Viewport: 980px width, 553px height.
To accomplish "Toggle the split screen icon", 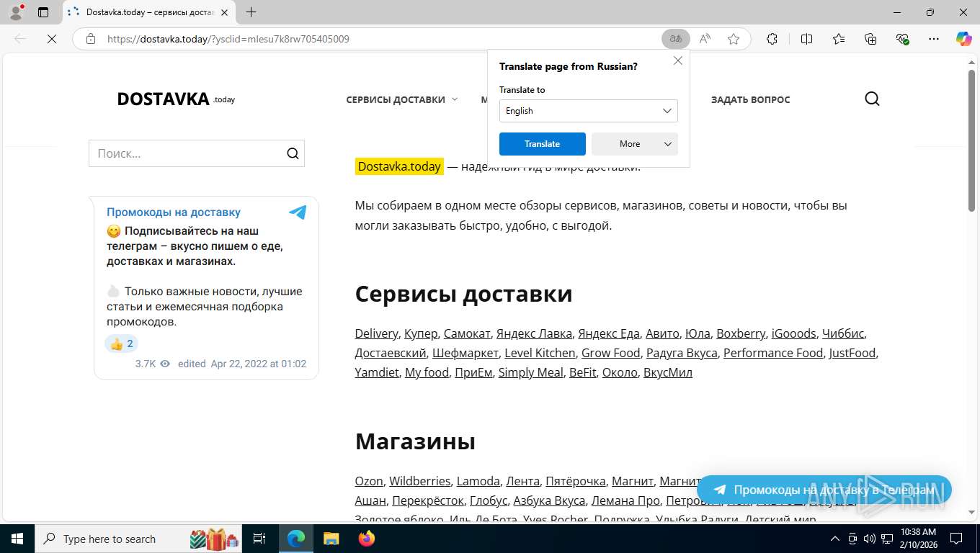I will [x=807, y=39].
